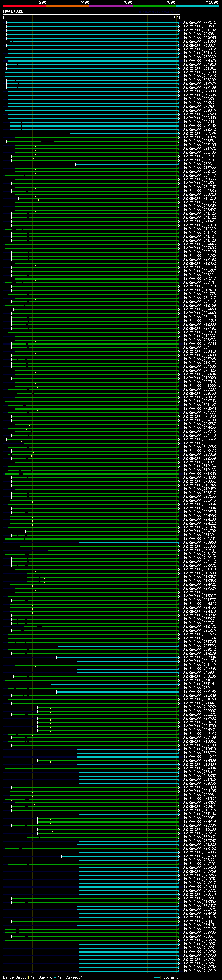This screenshot has width=222, height=980.
Task: Click the green alignment bar of UniRef100_A5BEB1
Action: [x=93, y=141]
